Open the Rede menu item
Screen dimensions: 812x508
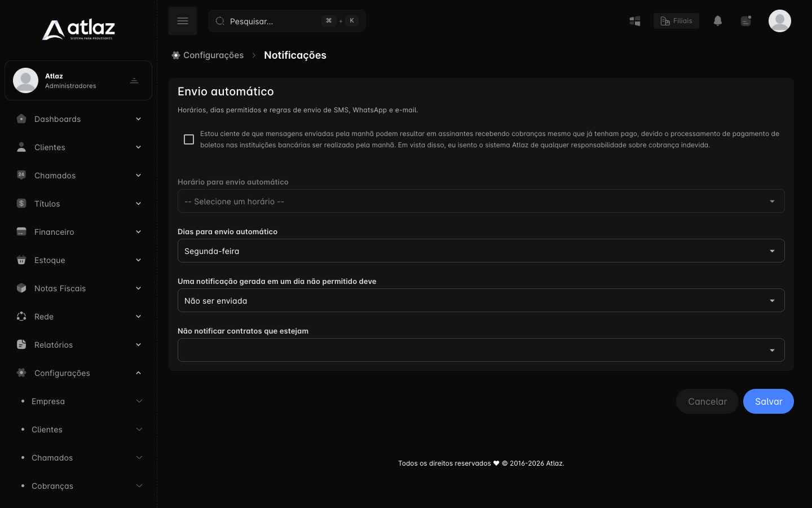[x=78, y=316]
